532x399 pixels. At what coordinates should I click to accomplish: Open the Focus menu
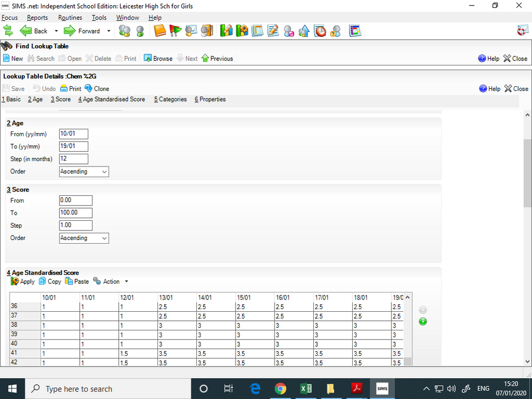(x=10, y=18)
